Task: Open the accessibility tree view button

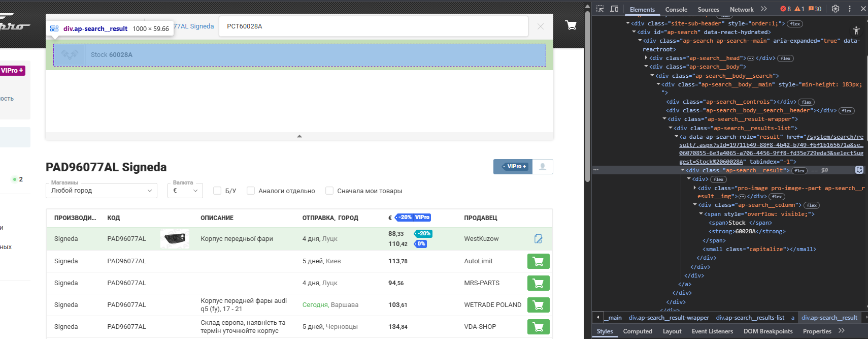Action: coord(856,30)
